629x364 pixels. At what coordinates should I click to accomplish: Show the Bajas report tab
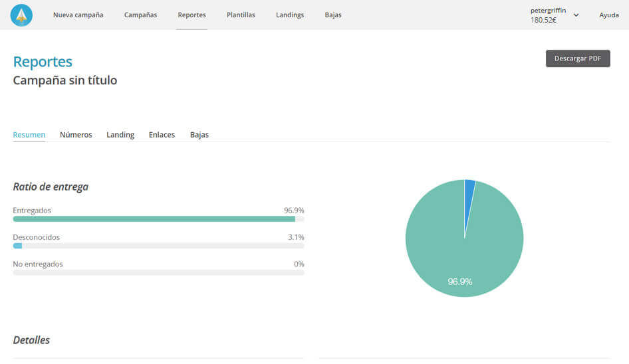199,135
